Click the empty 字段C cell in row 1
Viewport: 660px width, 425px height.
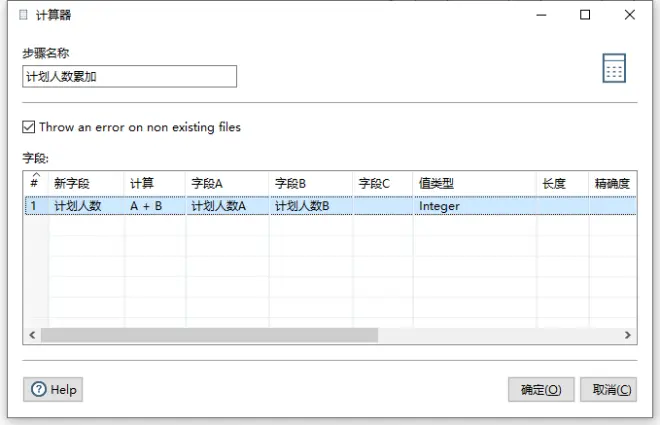point(383,206)
